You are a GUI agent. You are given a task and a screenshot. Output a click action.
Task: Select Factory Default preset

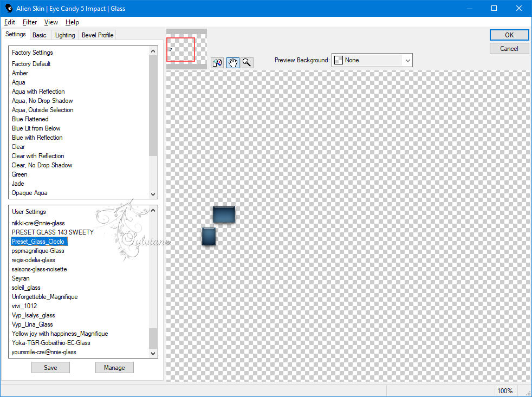coord(31,64)
